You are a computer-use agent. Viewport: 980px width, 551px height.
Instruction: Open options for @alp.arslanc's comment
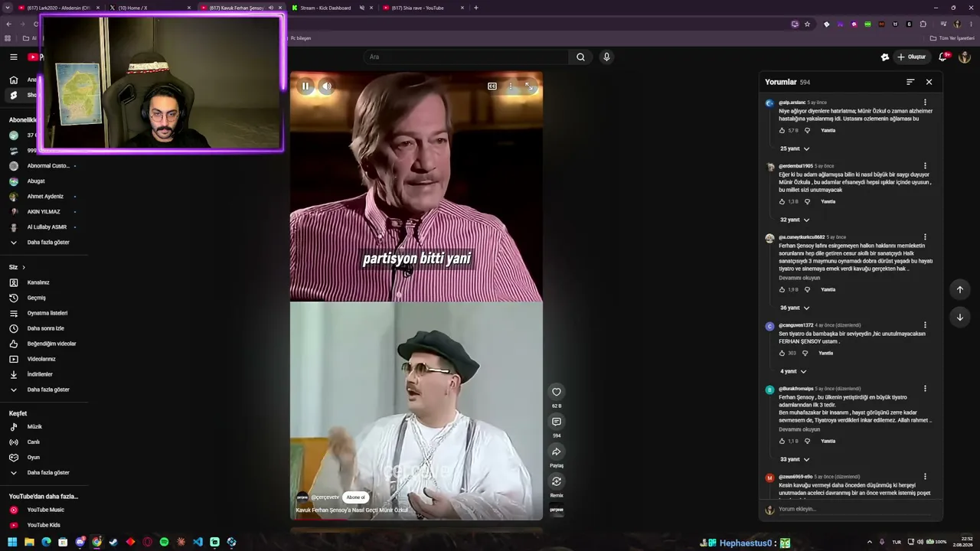[925, 103]
